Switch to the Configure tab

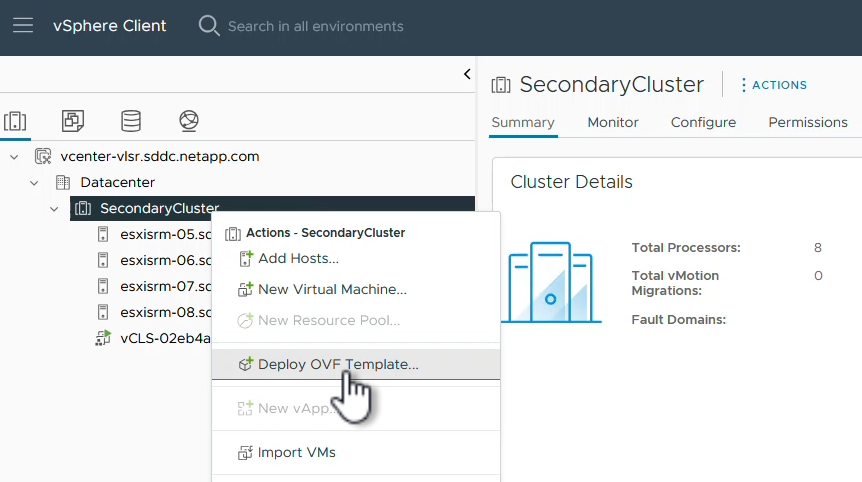pyautogui.click(x=703, y=122)
